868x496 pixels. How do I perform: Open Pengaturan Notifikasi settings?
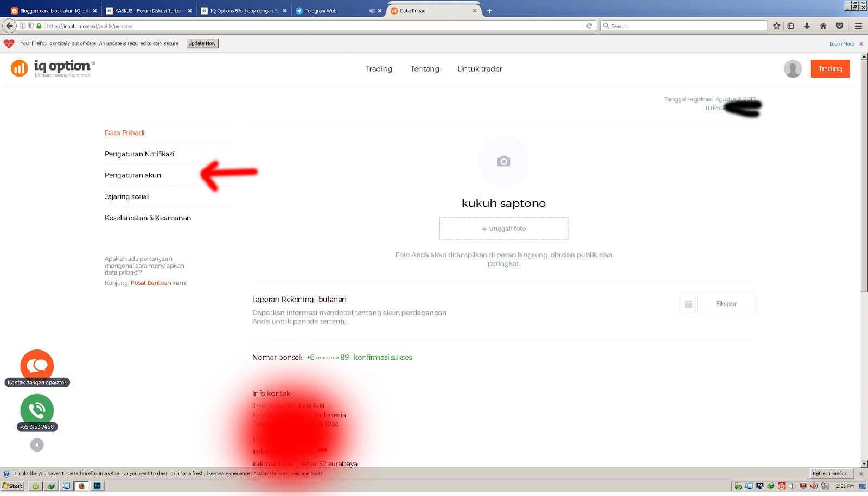coord(139,154)
